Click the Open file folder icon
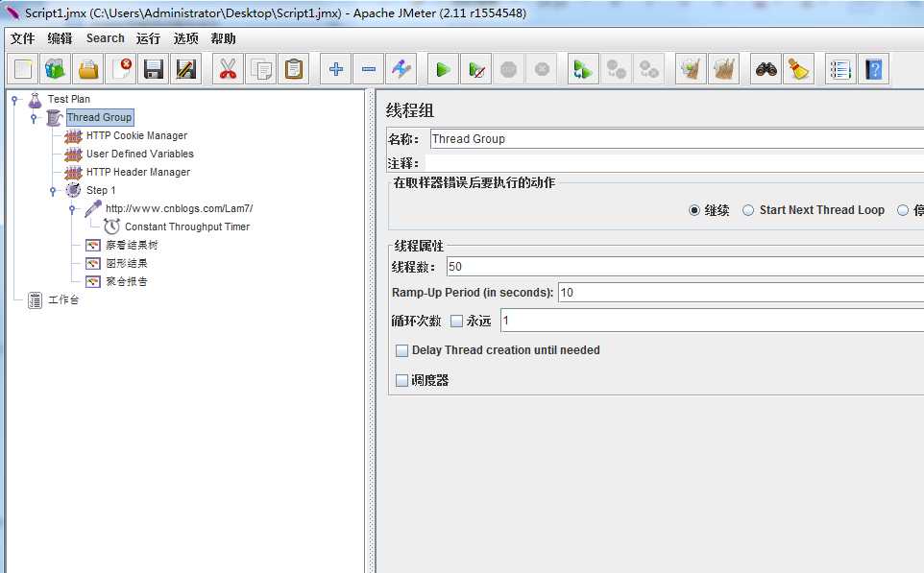This screenshot has height=573, width=924. 88,69
